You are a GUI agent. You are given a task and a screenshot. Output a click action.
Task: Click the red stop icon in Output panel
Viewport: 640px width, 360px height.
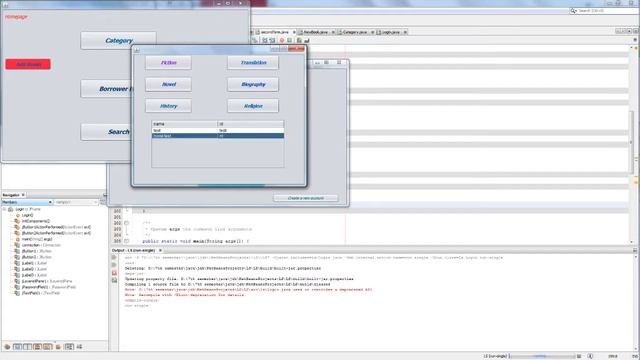click(114, 273)
